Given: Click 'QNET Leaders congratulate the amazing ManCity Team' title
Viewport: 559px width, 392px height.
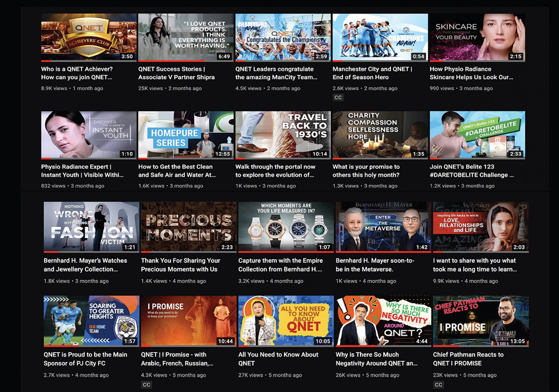Looking at the screenshot, I should (276, 73).
